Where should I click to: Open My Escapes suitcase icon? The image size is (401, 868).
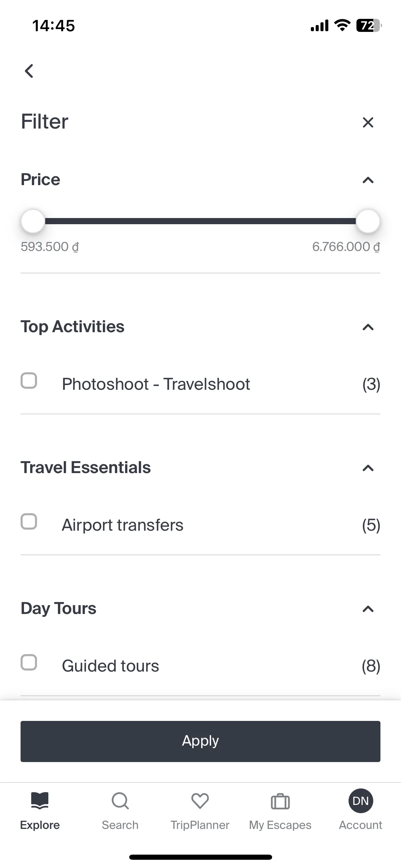click(x=280, y=801)
